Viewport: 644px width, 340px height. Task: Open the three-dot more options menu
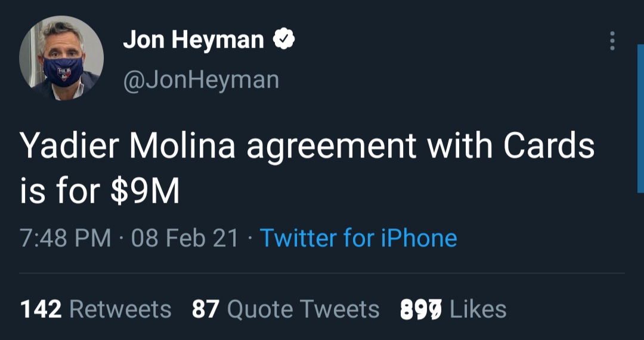click(x=611, y=41)
